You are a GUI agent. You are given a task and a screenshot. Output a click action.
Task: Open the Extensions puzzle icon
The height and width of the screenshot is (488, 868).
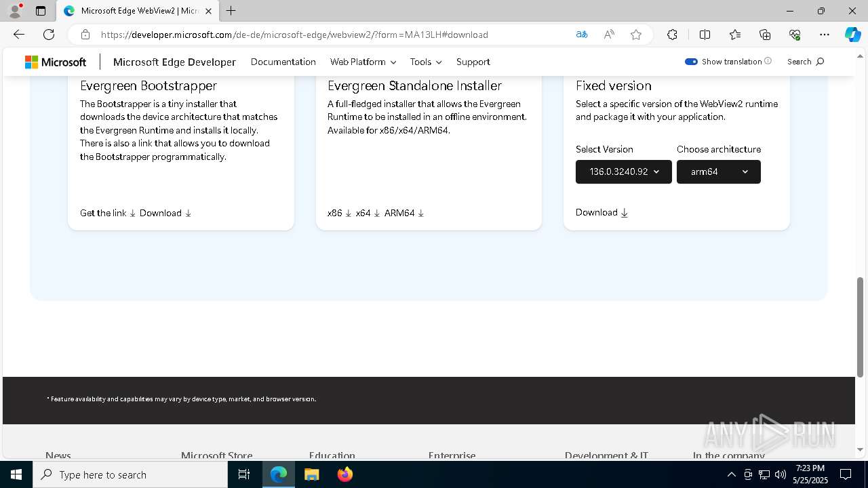pos(672,35)
